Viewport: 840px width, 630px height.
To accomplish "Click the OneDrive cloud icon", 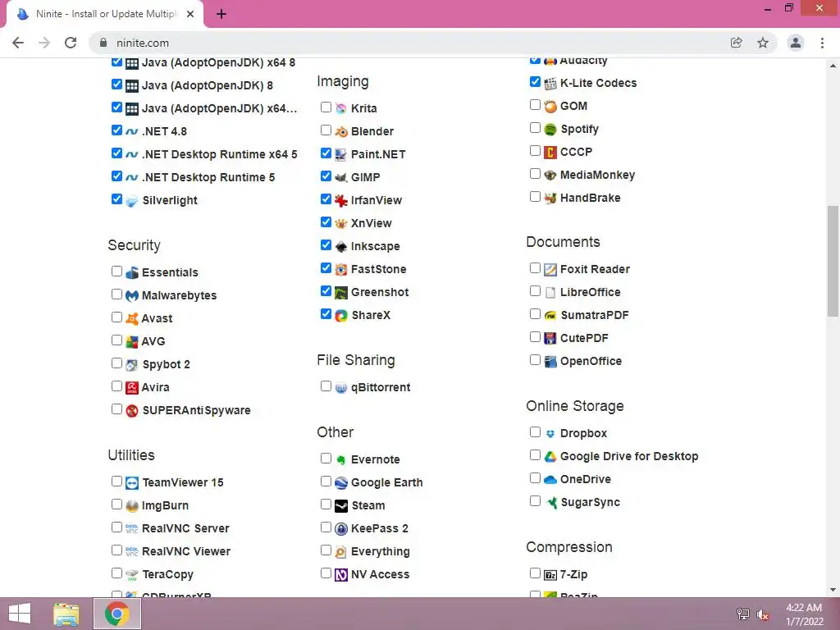I will point(550,479).
